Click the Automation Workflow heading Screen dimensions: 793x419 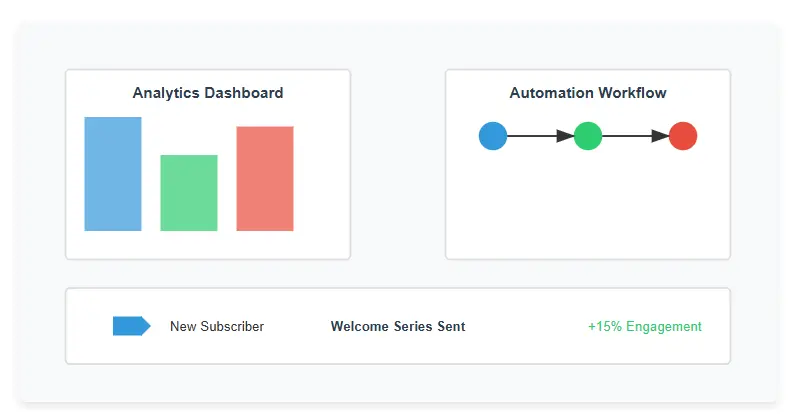click(x=588, y=93)
